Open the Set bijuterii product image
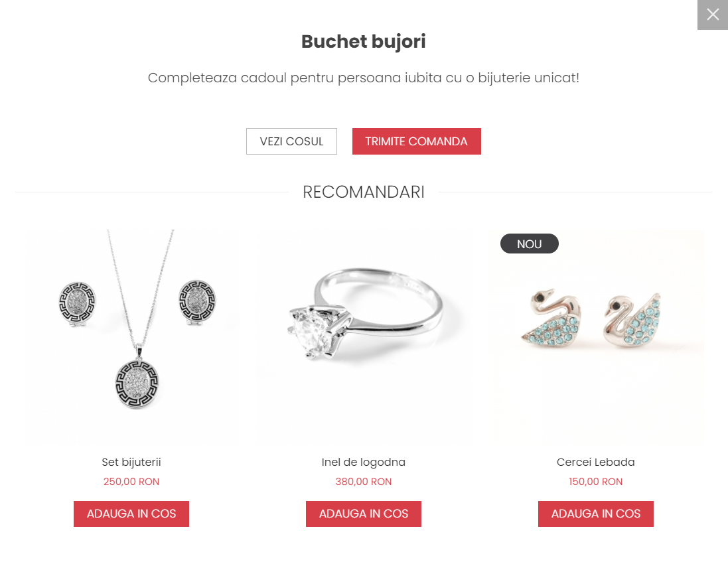 [131, 337]
